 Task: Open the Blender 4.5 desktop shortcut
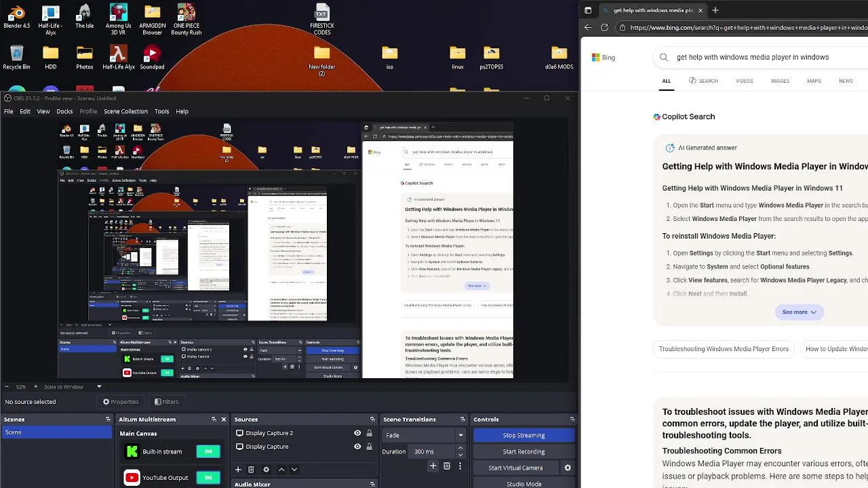16,18
